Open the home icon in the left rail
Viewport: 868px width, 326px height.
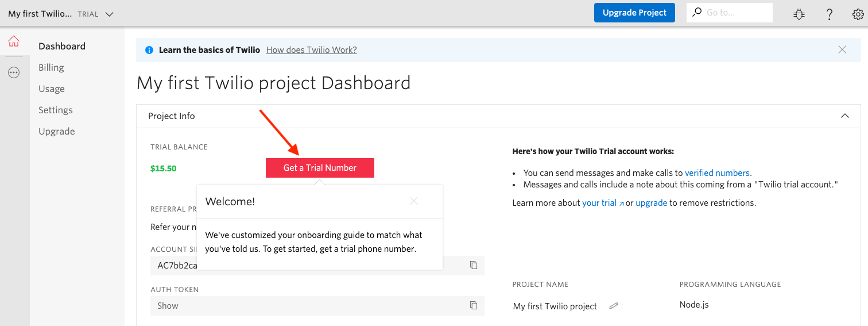pyautogui.click(x=14, y=41)
